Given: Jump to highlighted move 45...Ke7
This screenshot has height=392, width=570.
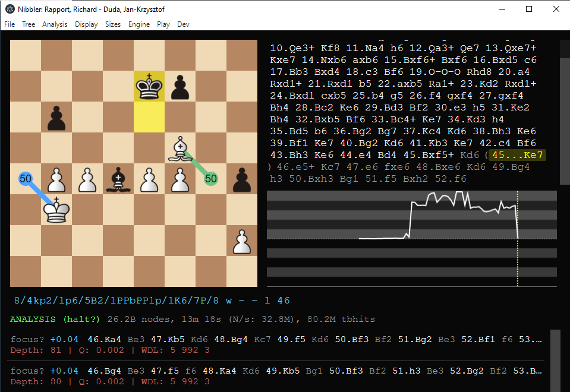Looking at the screenshot, I should 516,155.
